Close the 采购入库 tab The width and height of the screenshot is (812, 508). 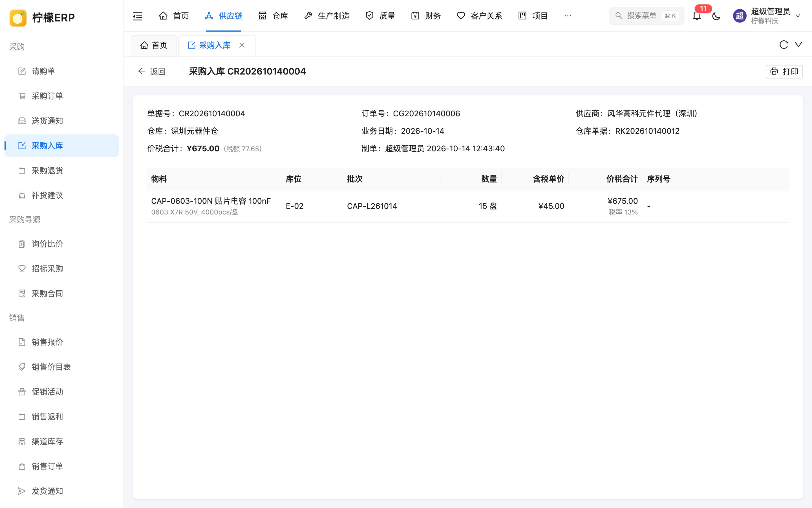242,45
